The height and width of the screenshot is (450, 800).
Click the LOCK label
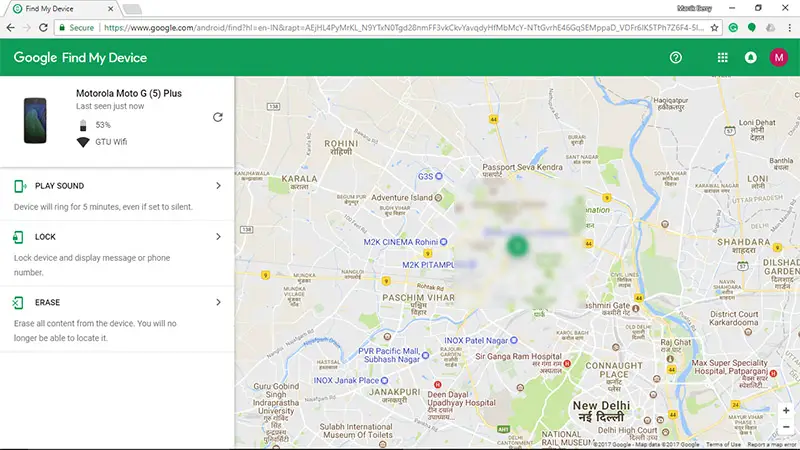(x=45, y=237)
